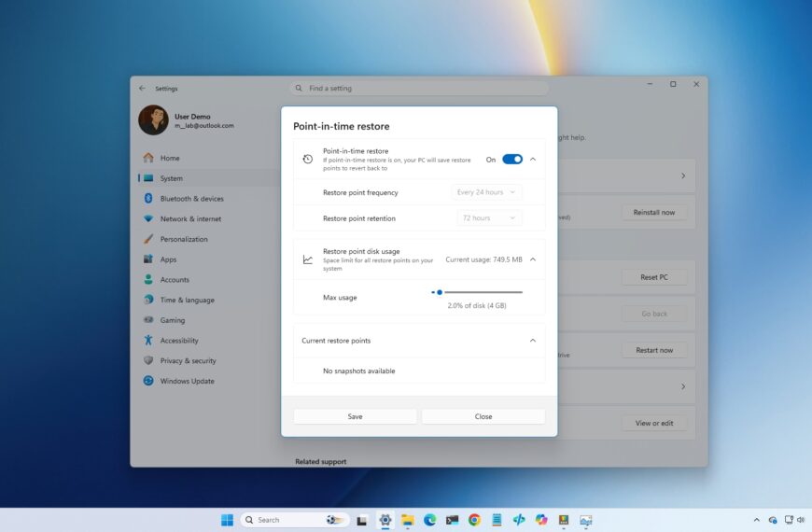Viewport: 812px width, 532px height.
Task: Click the Find a setting search field
Action: coord(419,88)
